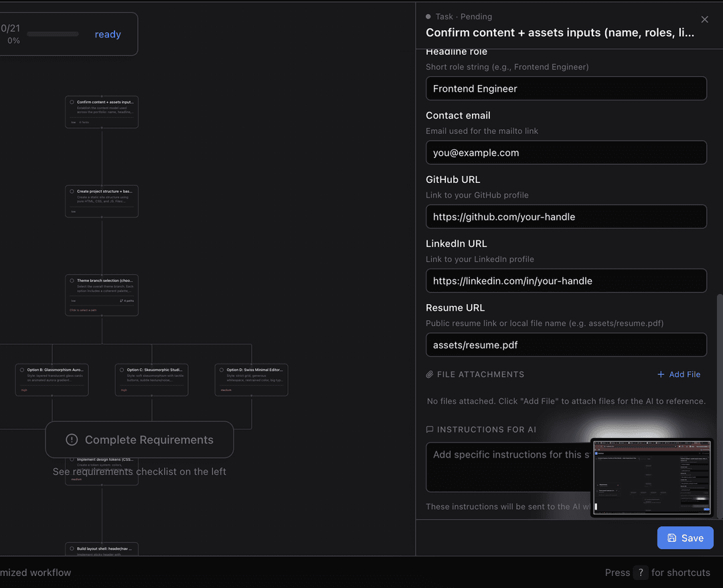
Task: Toggle Option C Skeuomorphic status circle
Action: click(122, 370)
